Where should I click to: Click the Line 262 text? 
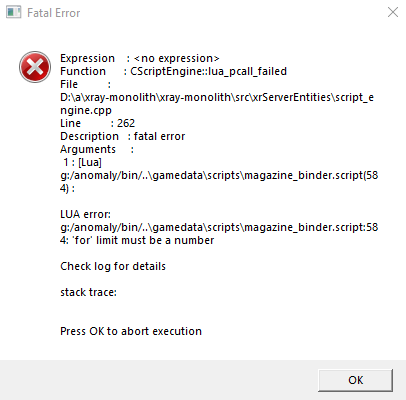coord(97,123)
